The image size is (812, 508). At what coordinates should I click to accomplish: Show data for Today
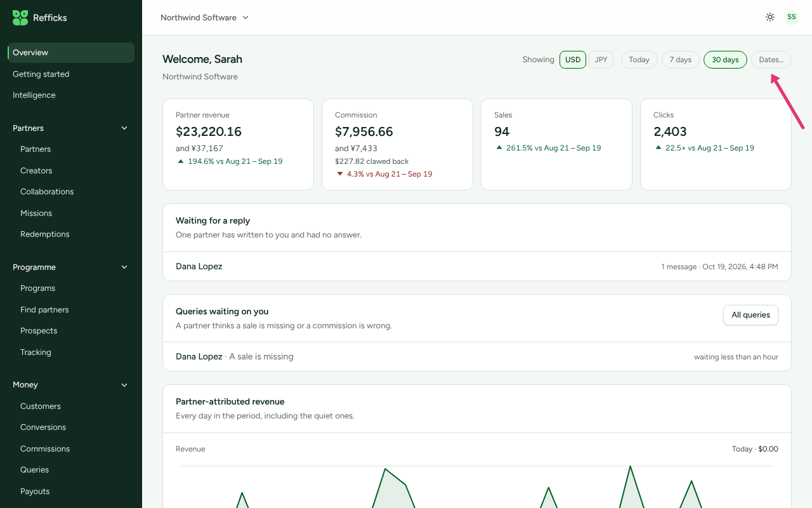tap(639, 60)
